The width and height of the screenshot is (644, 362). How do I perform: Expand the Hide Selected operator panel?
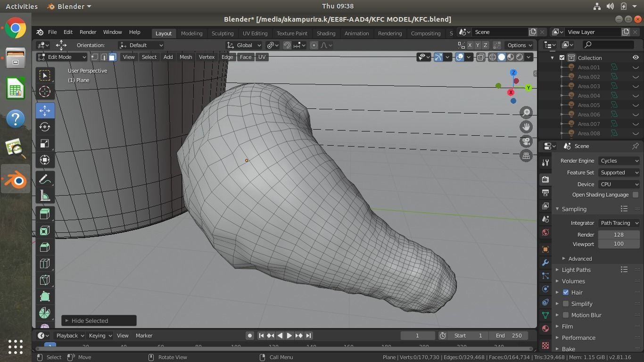(99, 321)
